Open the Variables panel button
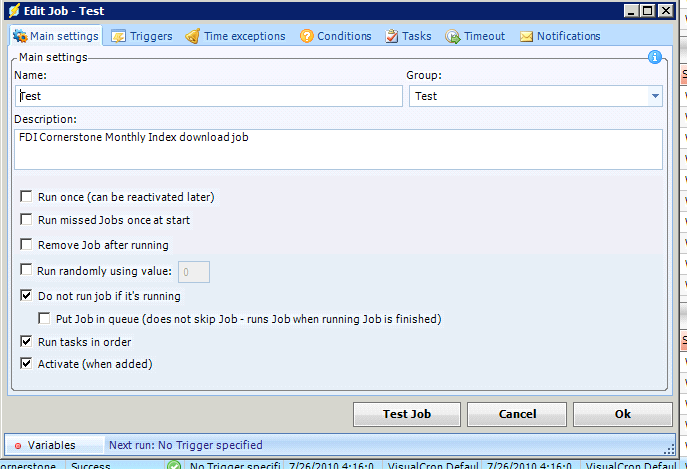The height and width of the screenshot is (469, 687). tap(55, 445)
